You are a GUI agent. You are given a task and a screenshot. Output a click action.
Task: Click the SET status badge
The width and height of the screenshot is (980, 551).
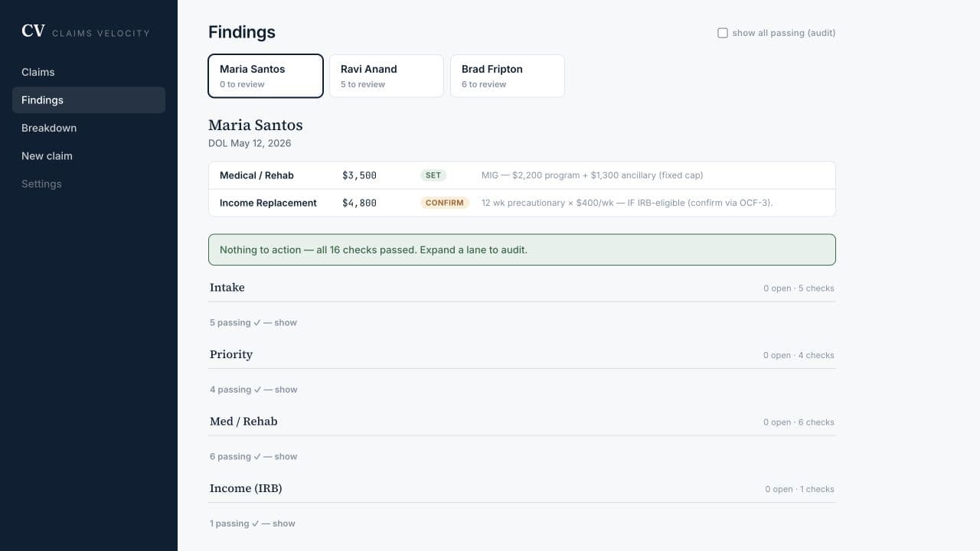tap(433, 175)
